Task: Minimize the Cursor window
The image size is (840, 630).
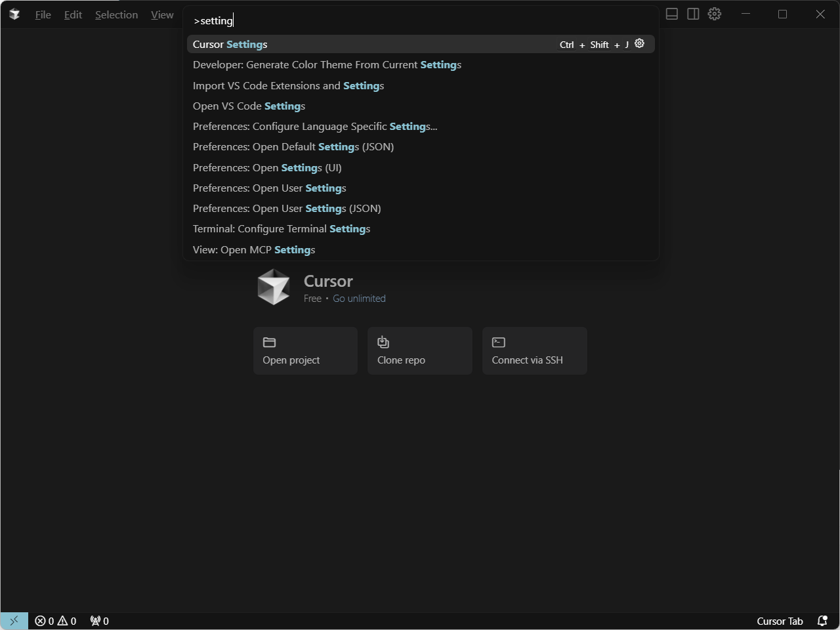Action: point(745,14)
